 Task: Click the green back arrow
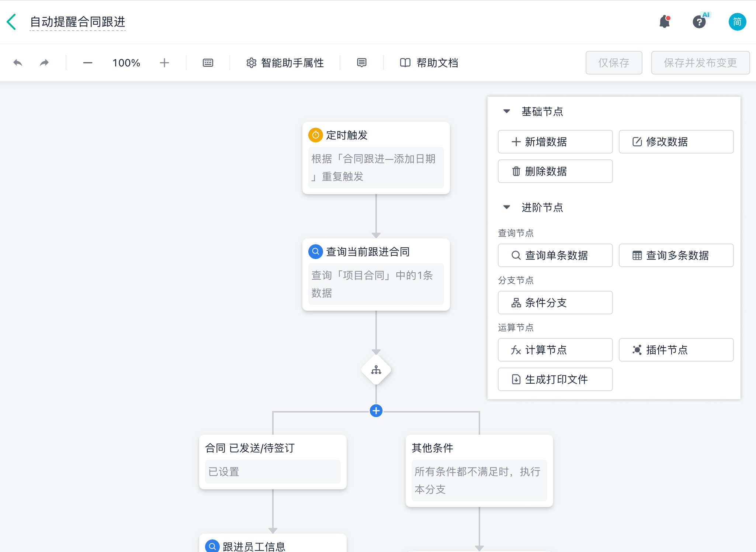[x=11, y=22]
